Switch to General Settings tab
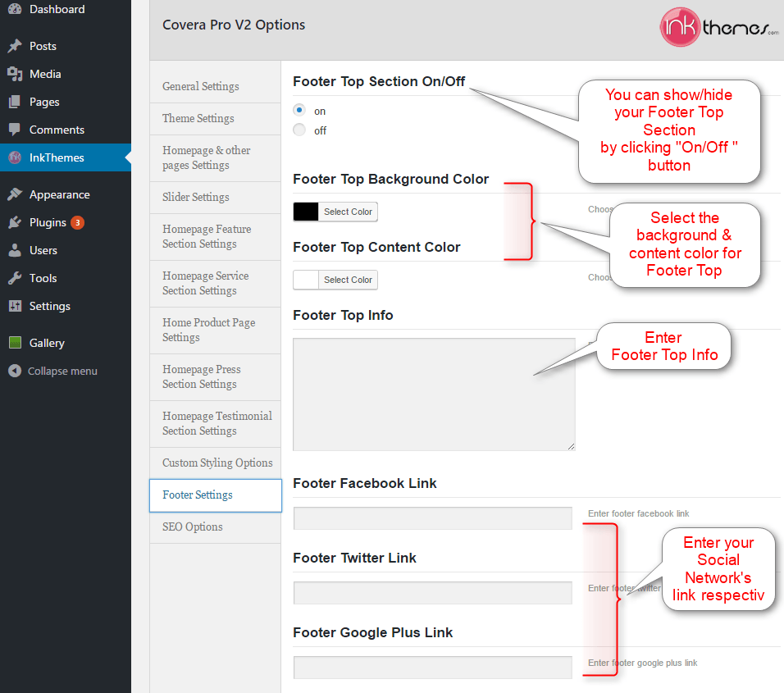 [216, 86]
